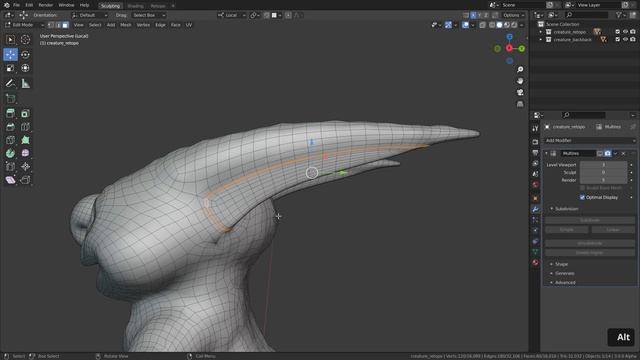Select the Smooth tool
The width and height of the screenshot is (640, 360).
[x=25, y=153]
